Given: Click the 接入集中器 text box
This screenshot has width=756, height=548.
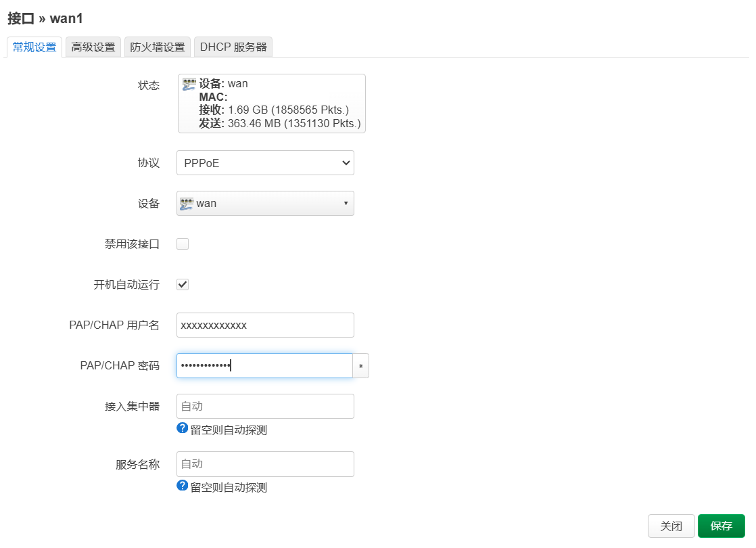Looking at the screenshot, I should pos(265,407).
